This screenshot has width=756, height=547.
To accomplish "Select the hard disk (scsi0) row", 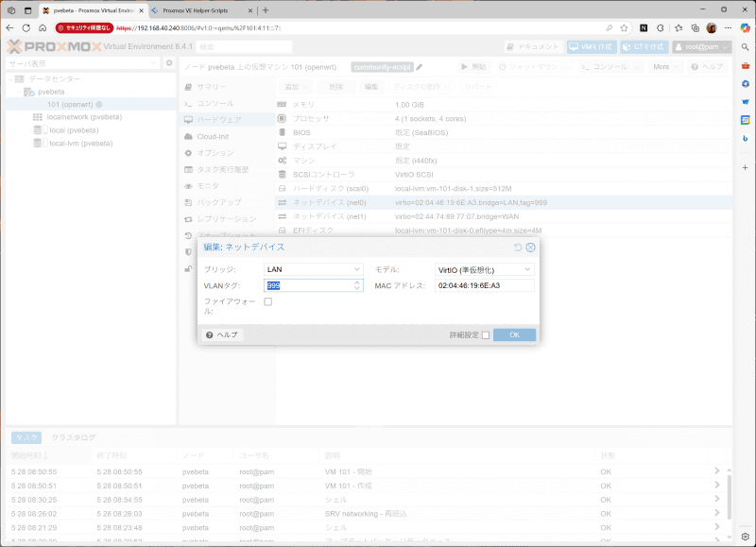I will [x=504, y=188].
